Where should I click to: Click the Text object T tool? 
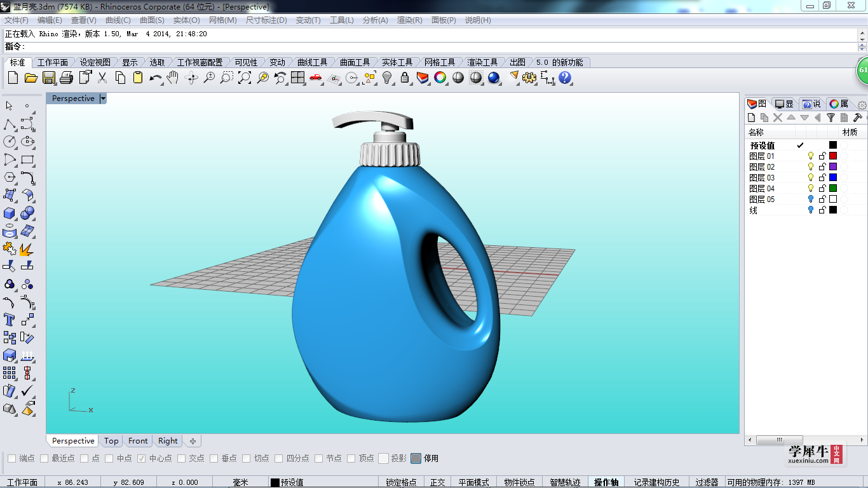coord(10,320)
